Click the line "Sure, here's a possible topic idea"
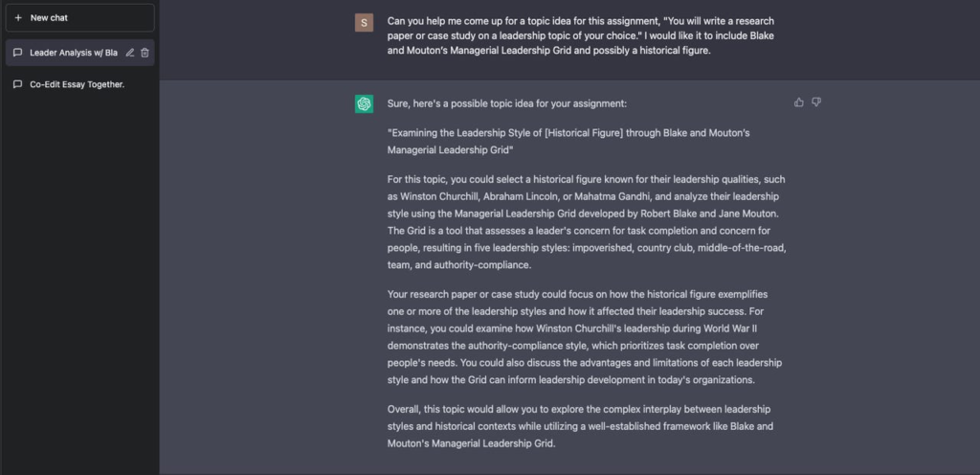 tap(507, 103)
